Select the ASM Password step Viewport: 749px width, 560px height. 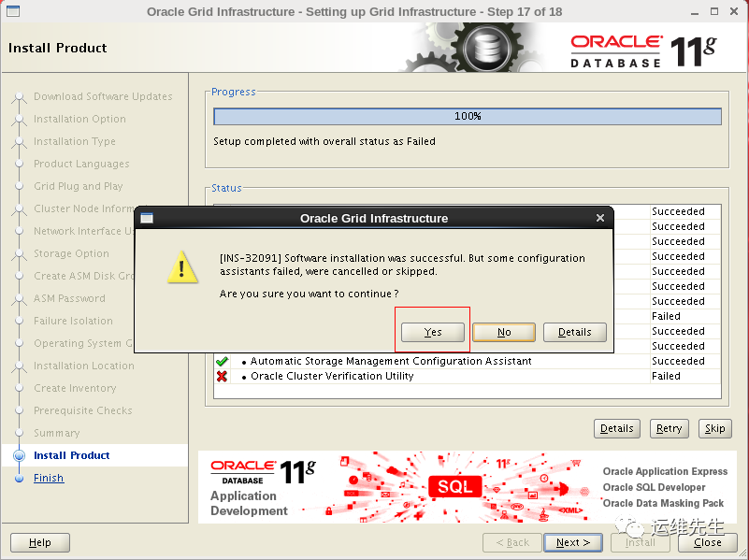click(69, 298)
